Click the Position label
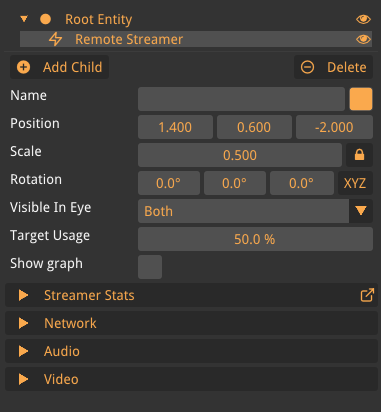This screenshot has width=381, height=412. point(35,124)
